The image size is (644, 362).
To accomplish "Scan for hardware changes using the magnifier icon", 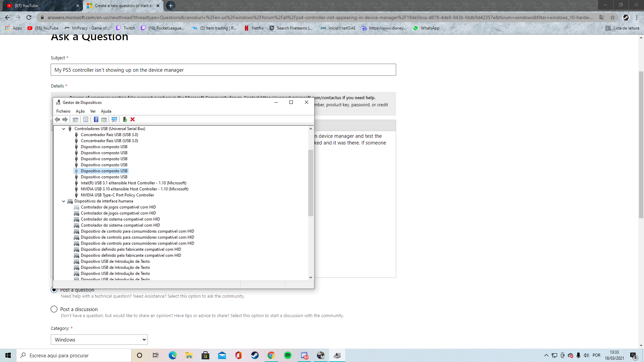I will tap(114, 119).
